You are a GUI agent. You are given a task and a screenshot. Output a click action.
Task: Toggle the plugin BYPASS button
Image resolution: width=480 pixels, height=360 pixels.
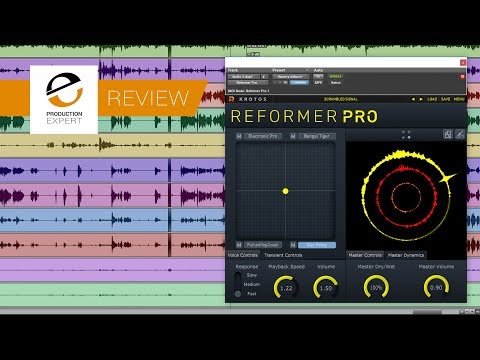pos(335,76)
